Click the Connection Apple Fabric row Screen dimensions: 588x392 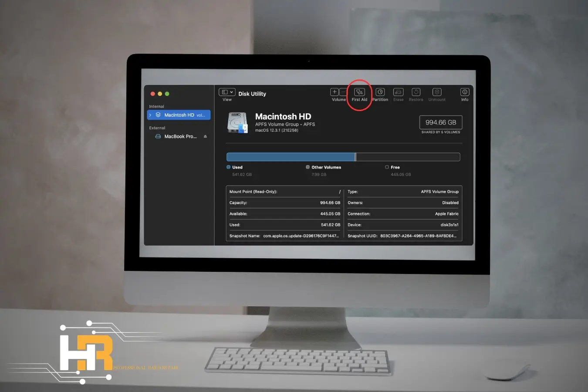coord(403,214)
